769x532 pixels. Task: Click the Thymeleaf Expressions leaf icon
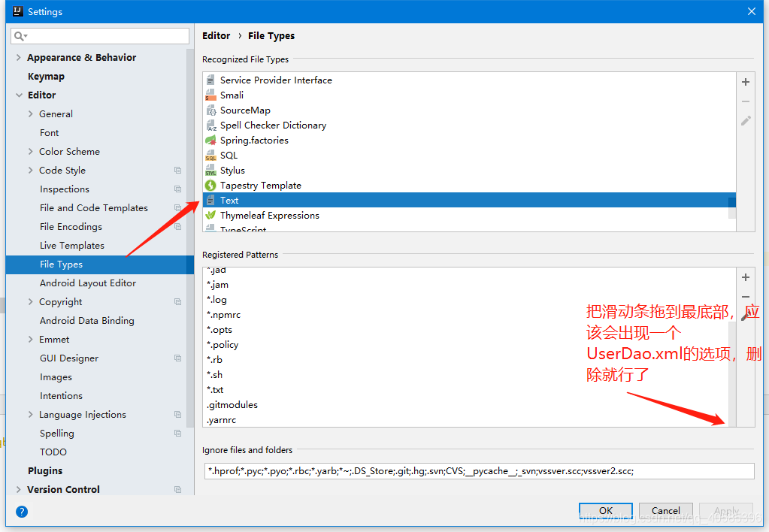point(210,215)
